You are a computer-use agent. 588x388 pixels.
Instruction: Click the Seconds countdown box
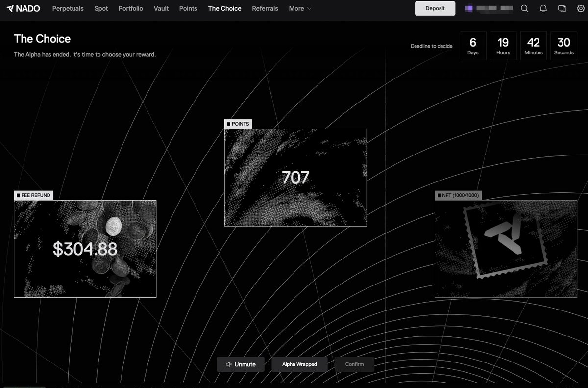[564, 46]
